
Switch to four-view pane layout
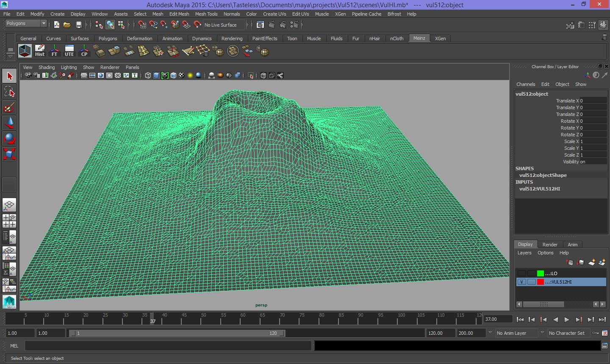9,221
